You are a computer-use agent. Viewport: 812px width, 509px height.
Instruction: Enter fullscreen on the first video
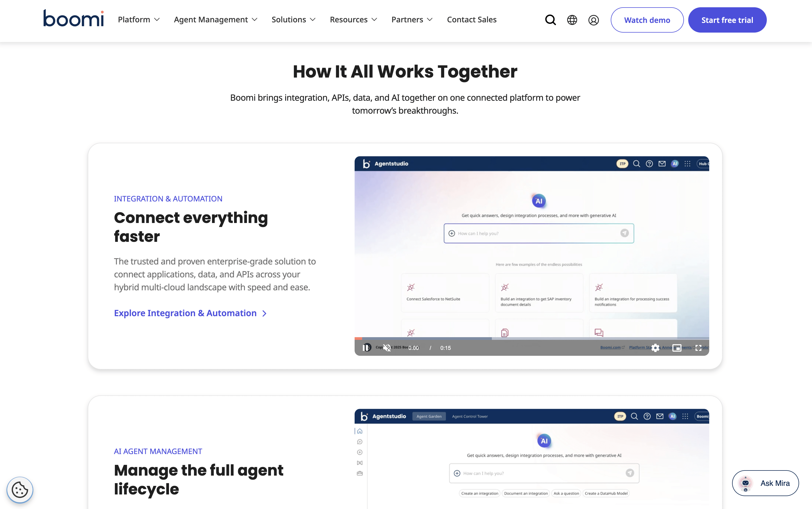click(x=698, y=348)
